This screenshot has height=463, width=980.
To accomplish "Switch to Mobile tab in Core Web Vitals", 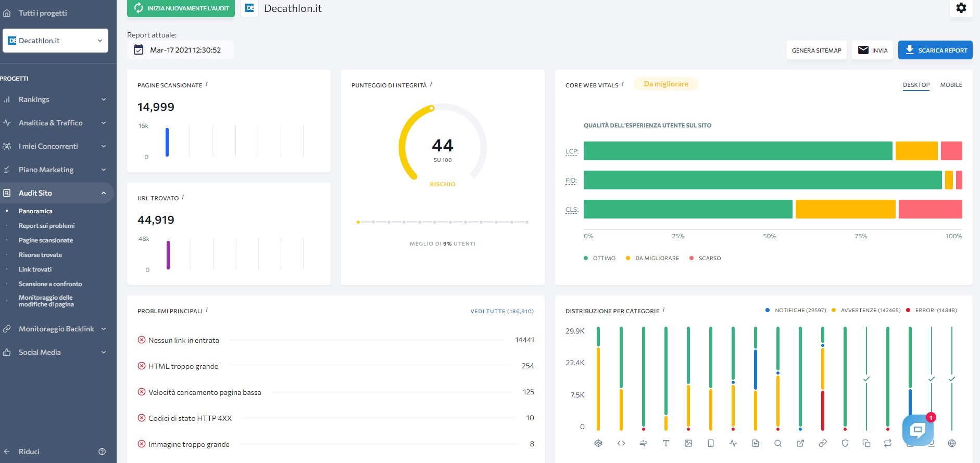I will tap(951, 85).
